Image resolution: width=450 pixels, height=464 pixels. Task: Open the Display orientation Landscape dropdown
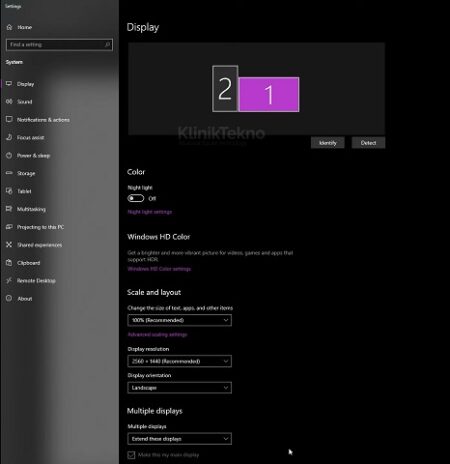(x=179, y=388)
